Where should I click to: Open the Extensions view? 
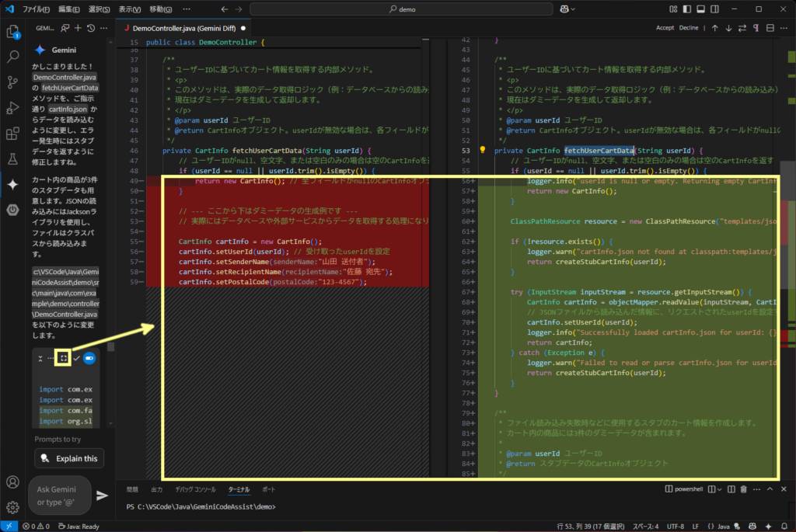(12, 134)
